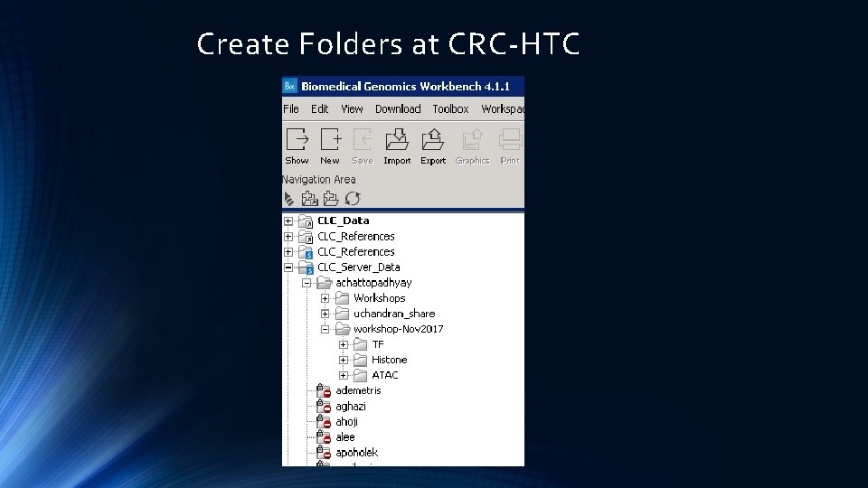Expand the second CLC_References server node

(288, 252)
